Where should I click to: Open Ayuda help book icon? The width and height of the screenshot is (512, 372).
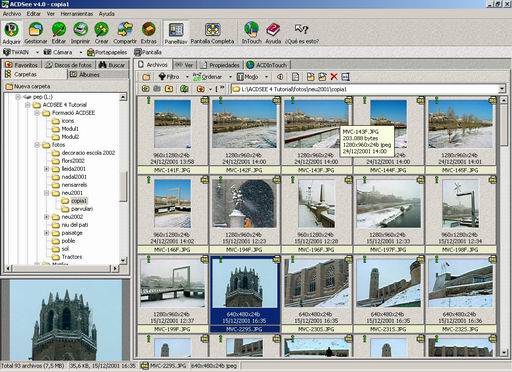pyautogui.click(x=273, y=33)
